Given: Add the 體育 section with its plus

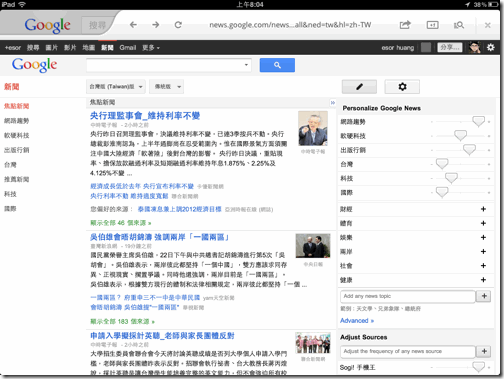Looking at the screenshot, I should coord(483,223).
